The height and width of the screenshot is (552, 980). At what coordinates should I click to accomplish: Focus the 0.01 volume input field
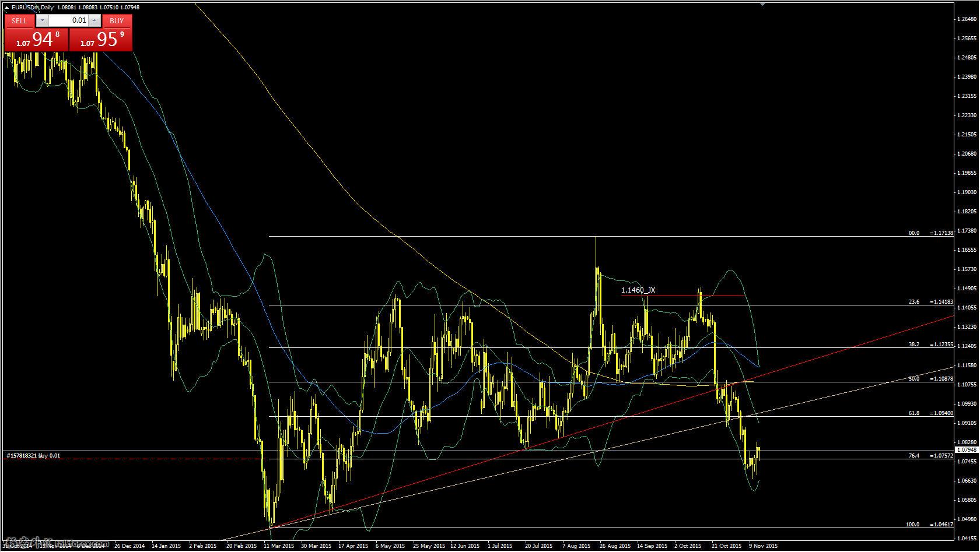[68, 20]
